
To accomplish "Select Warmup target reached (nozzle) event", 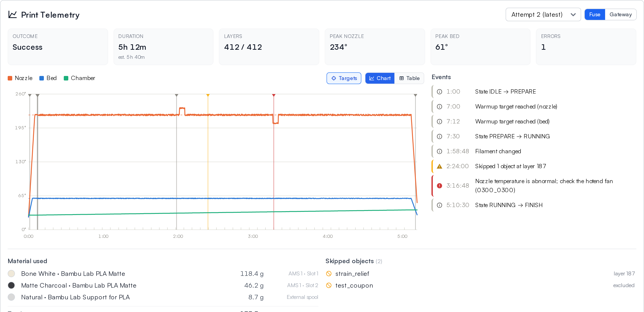I will coord(533,106).
